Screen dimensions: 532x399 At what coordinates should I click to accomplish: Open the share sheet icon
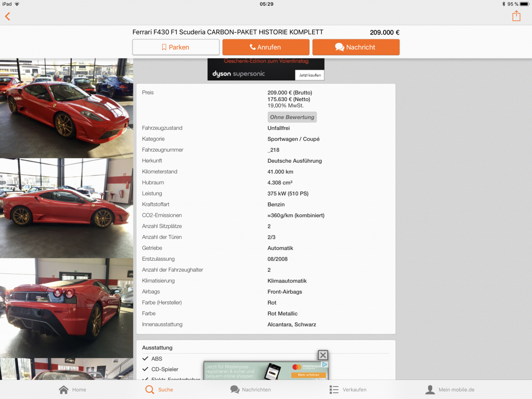click(x=516, y=16)
